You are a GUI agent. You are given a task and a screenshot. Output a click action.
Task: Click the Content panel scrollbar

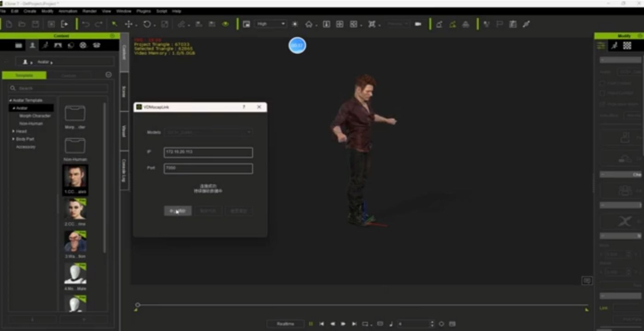(x=104, y=177)
